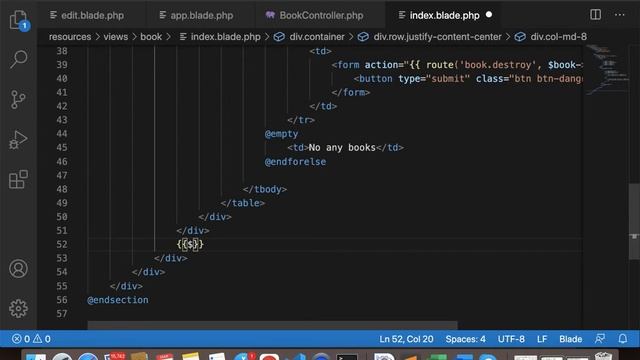
Task: Click the </tbody> closing tag
Action: (x=265, y=189)
